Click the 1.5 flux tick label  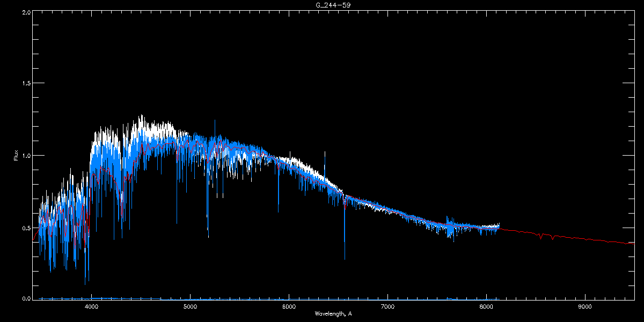(x=26, y=84)
